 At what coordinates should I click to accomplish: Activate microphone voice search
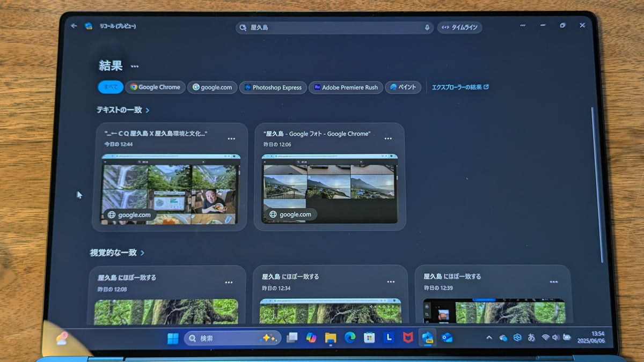(427, 27)
